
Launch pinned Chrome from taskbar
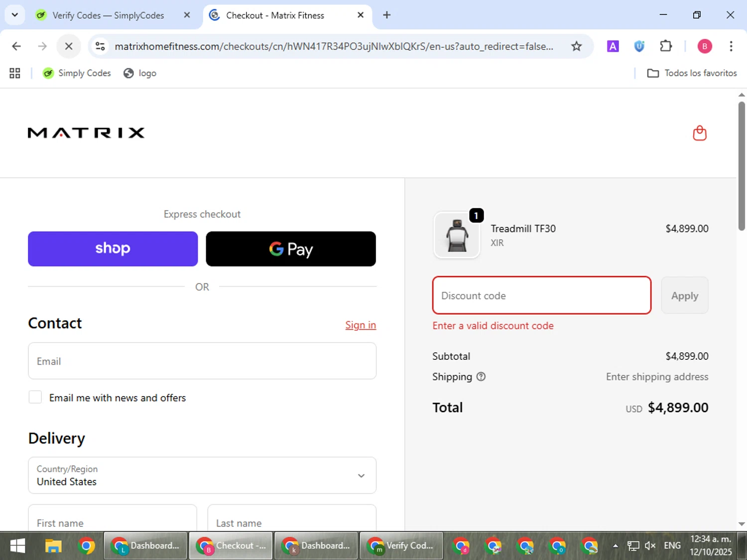(87, 546)
